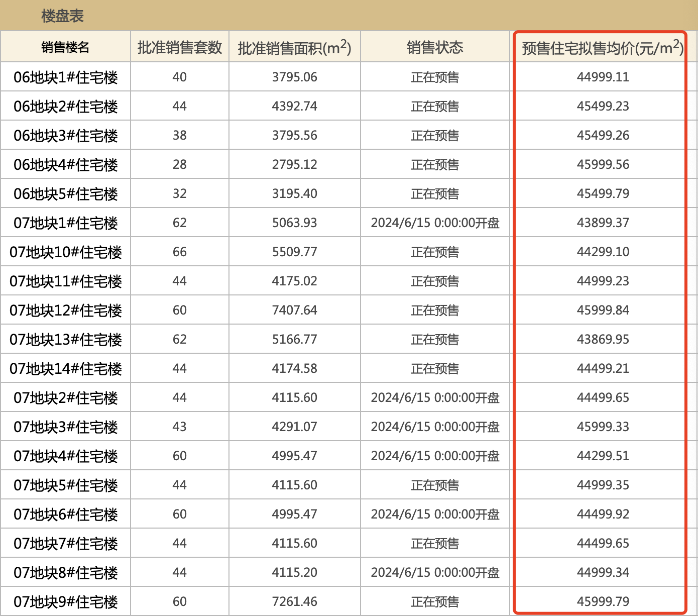Click approved area 7407.64
This screenshot has height=616, width=698.
click(x=294, y=310)
